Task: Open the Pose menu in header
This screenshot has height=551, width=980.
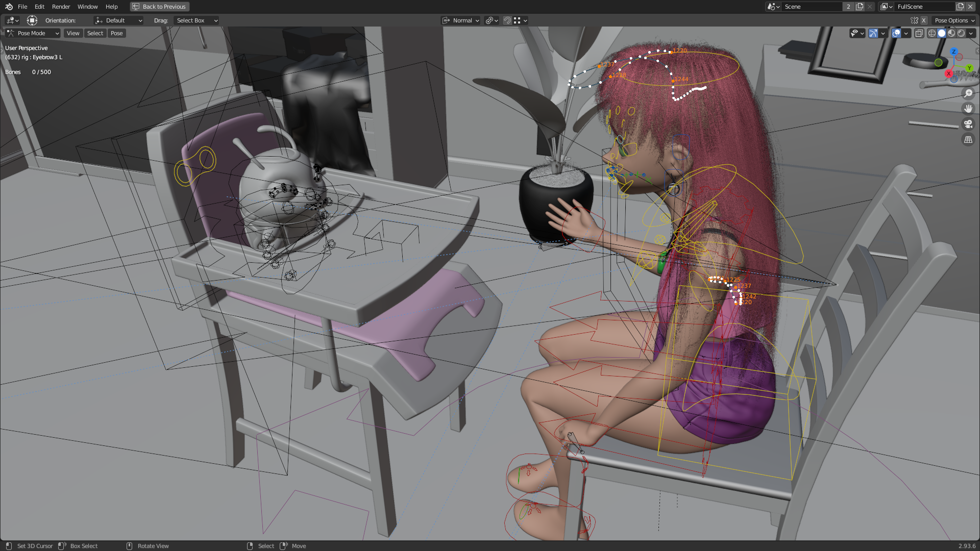Action: point(116,33)
